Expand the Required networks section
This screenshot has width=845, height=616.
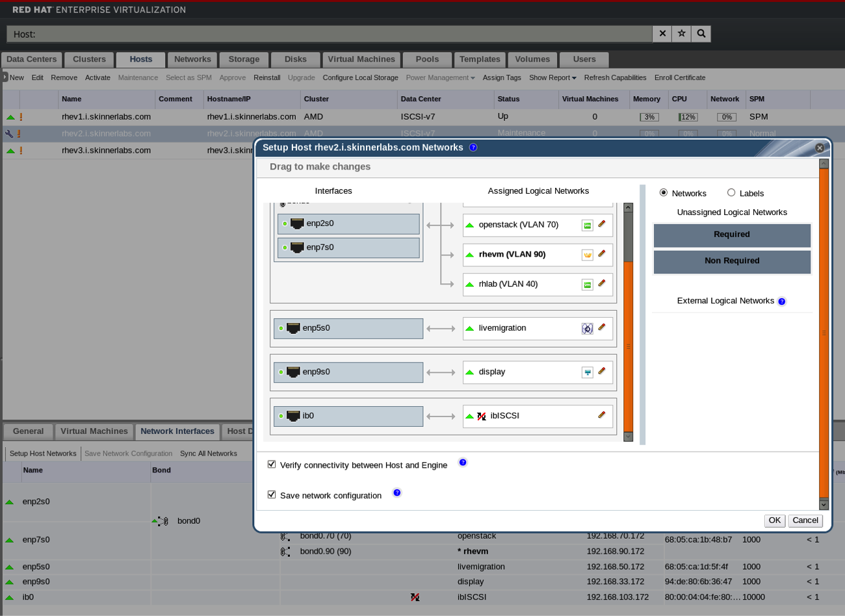coord(732,235)
